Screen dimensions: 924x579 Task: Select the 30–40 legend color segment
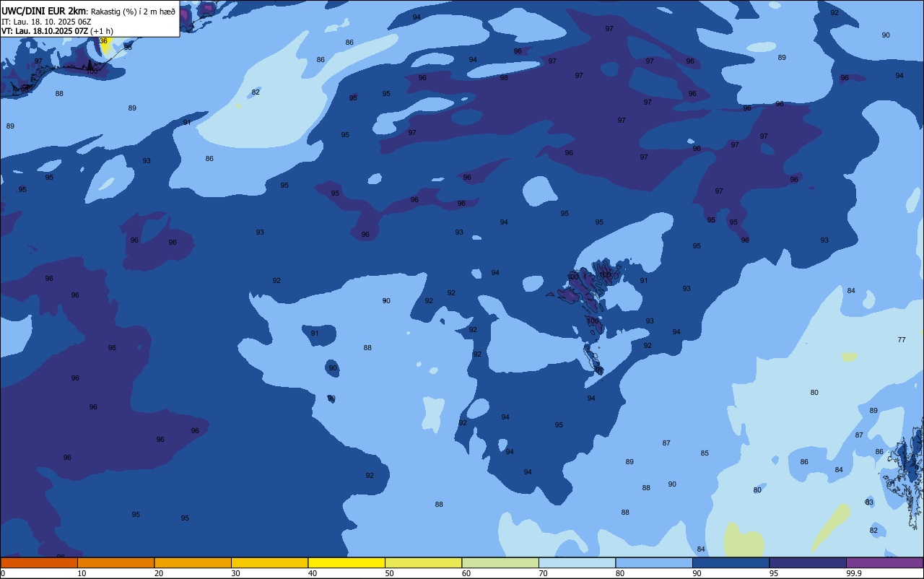[269, 562]
